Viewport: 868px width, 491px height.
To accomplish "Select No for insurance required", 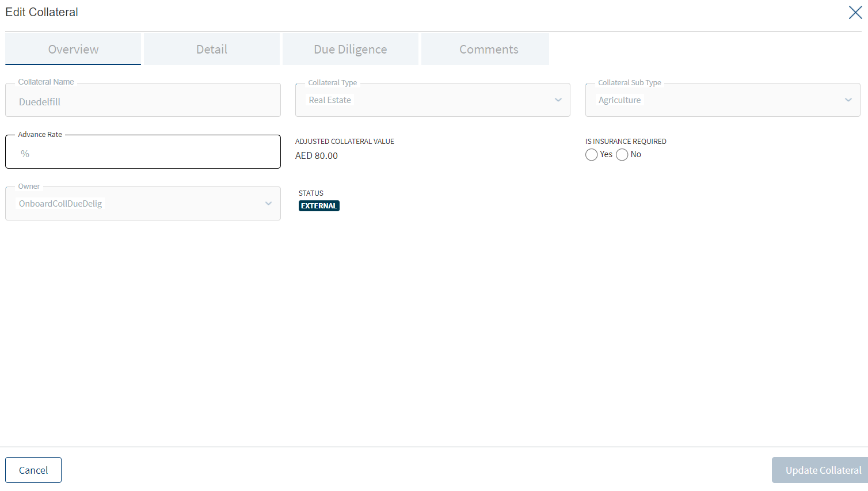I will [622, 155].
